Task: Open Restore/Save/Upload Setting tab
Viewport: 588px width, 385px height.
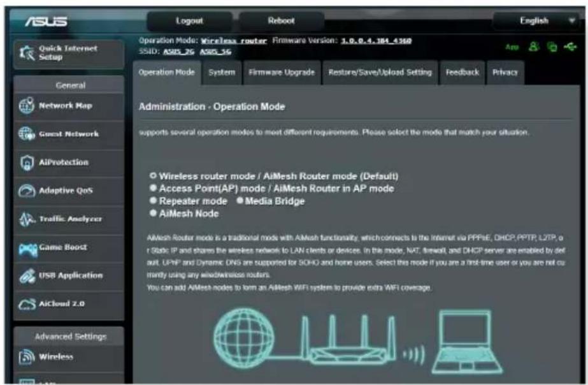Action: pyautogui.click(x=380, y=73)
